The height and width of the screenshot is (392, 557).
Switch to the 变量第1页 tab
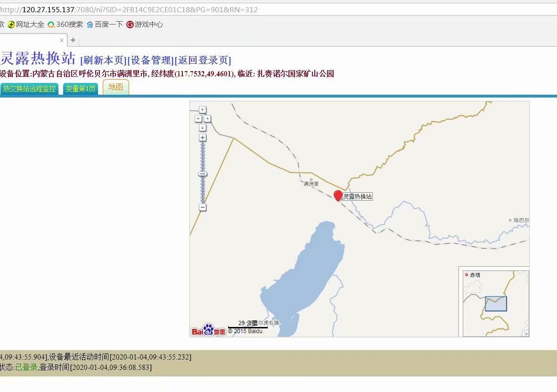point(81,89)
